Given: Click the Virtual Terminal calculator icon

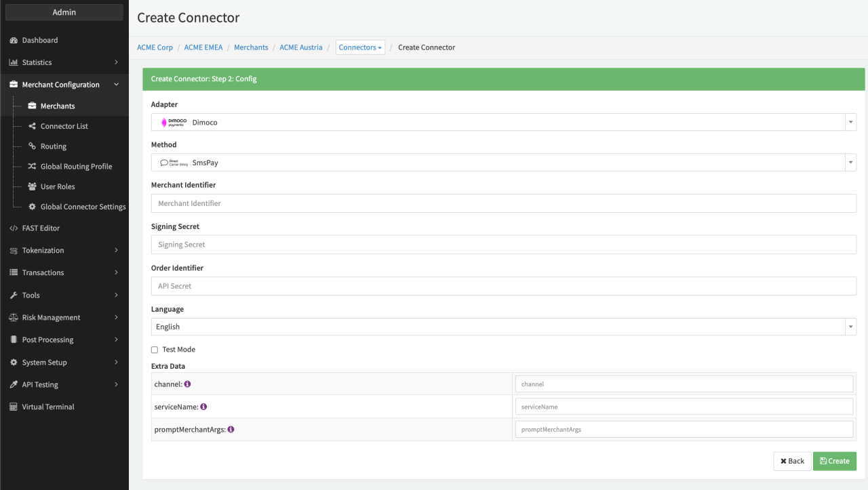Looking at the screenshot, I should (x=14, y=407).
